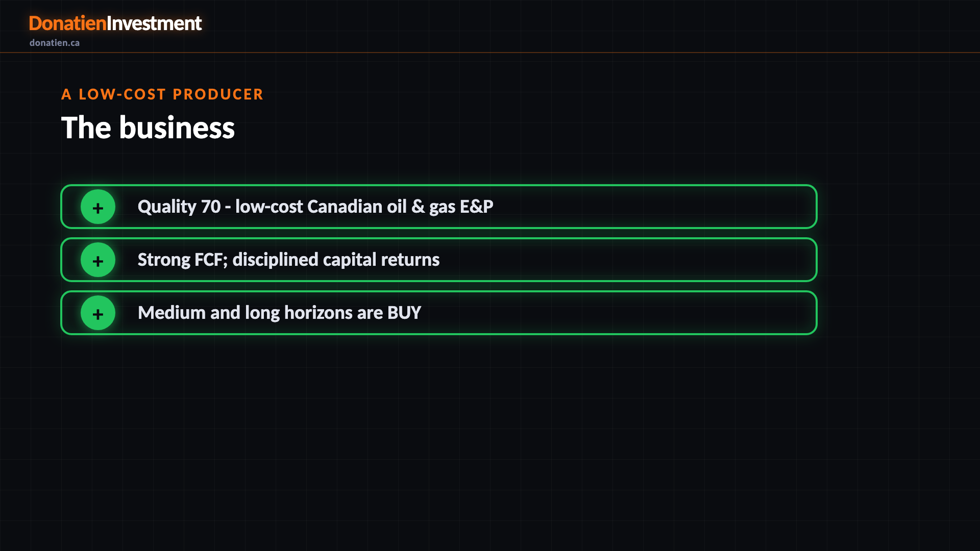The image size is (980, 551).
Task: Click the orange header divider line
Action: (490, 53)
